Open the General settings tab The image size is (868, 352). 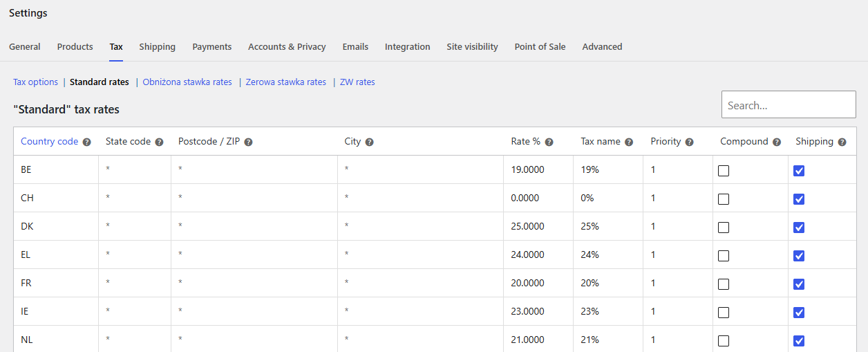click(x=25, y=47)
